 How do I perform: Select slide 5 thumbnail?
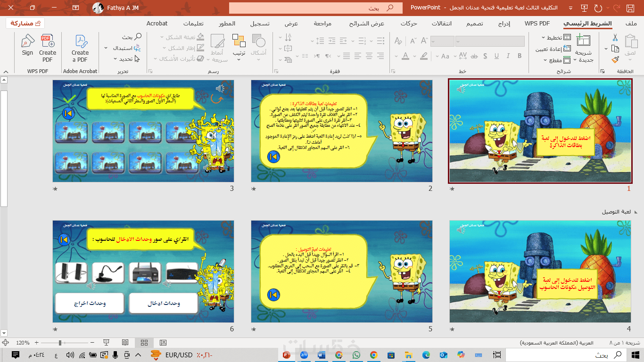click(x=342, y=271)
